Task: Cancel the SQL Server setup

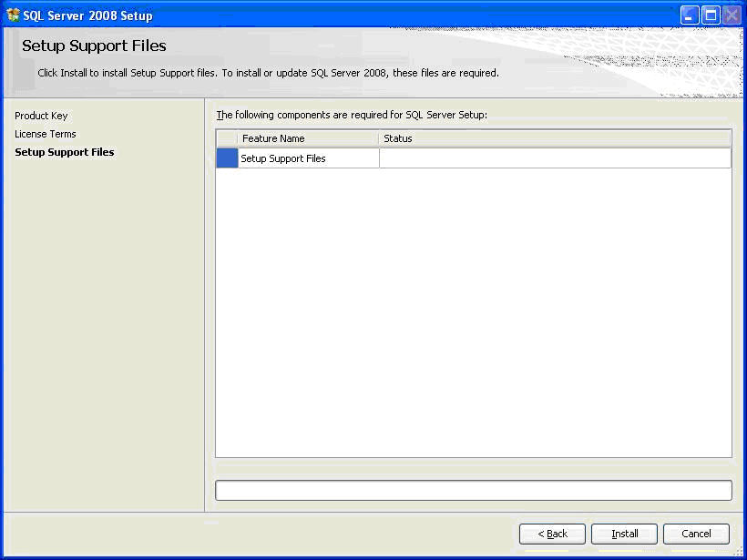Action: [696, 534]
